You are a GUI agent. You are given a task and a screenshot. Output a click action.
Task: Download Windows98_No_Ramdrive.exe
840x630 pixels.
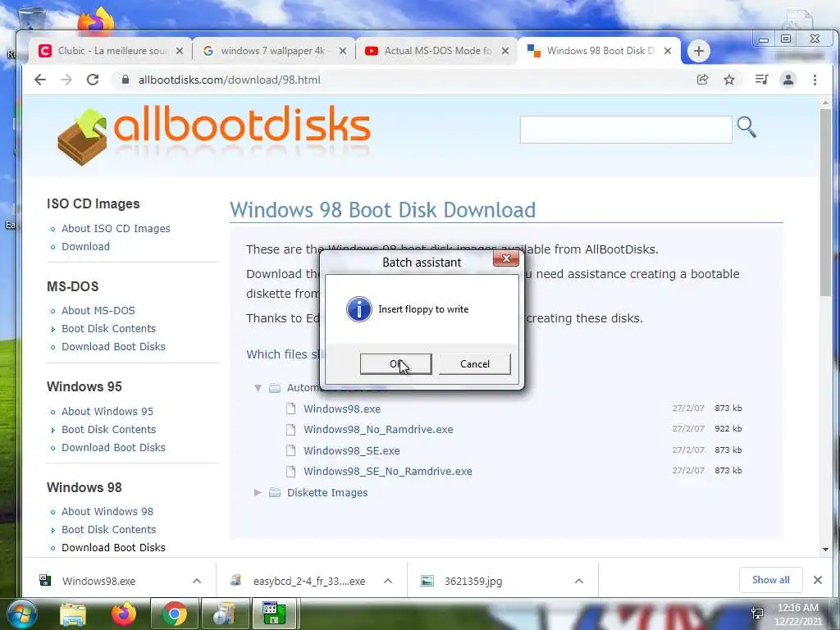coord(378,429)
